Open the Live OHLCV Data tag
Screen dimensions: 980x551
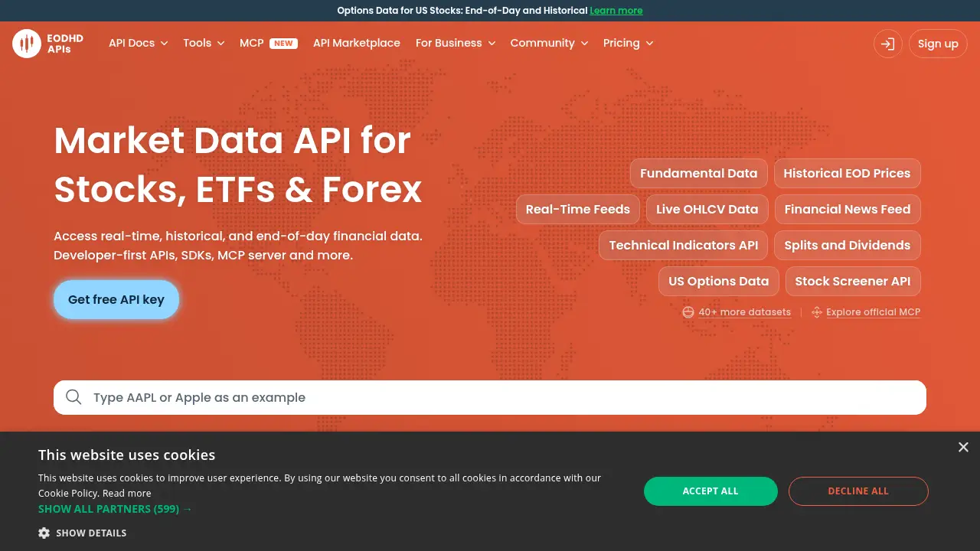(x=707, y=209)
